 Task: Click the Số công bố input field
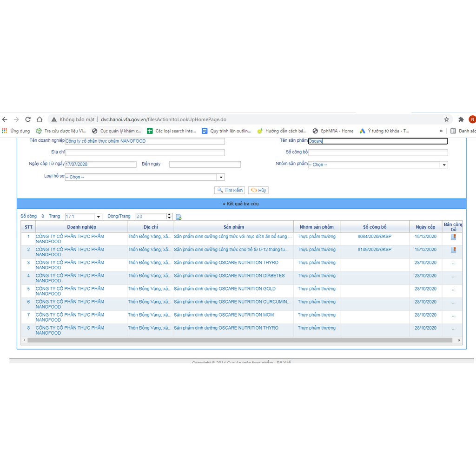pyautogui.click(x=378, y=152)
